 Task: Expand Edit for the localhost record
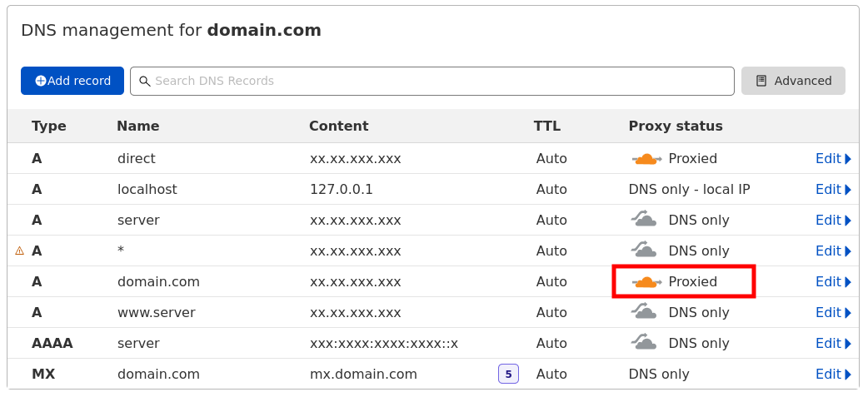[x=833, y=190]
